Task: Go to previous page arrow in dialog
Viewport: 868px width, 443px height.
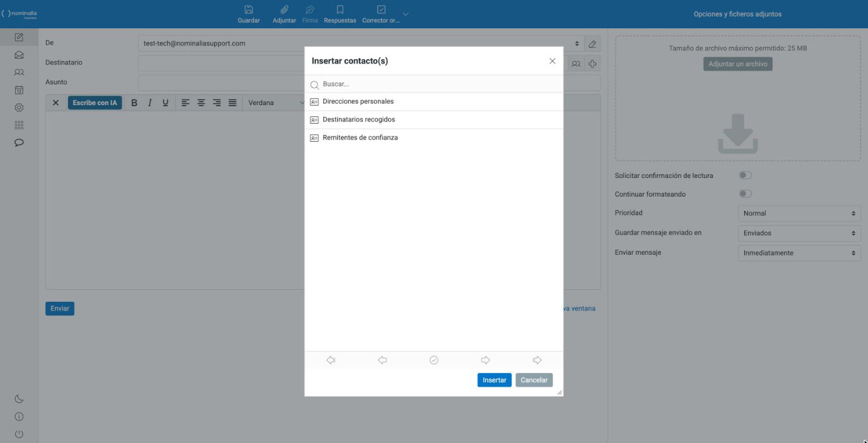Action: tap(382, 360)
